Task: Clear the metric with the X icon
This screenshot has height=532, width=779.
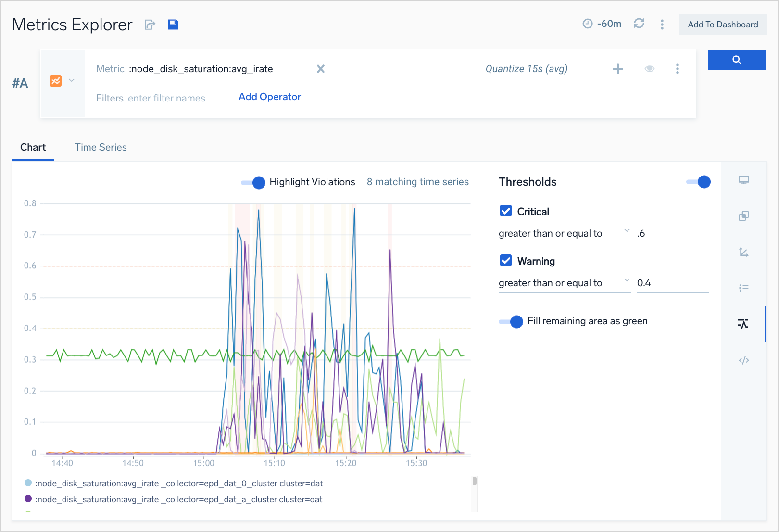Action: pyautogui.click(x=321, y=69)
